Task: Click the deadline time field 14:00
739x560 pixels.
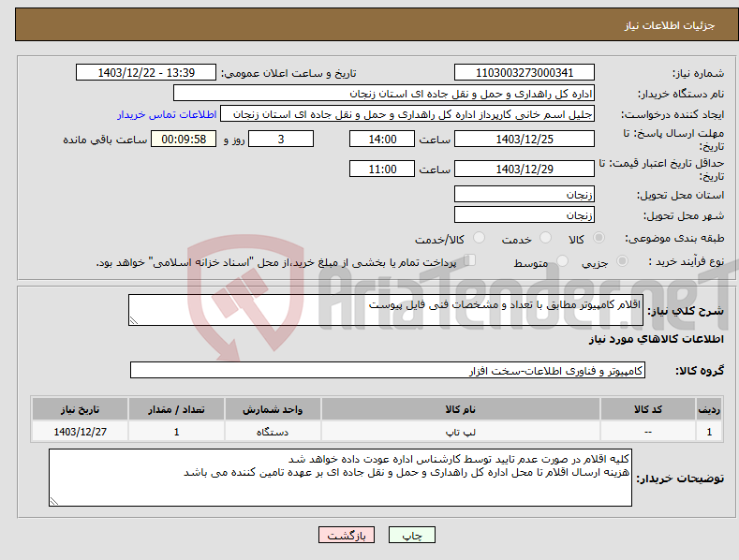Action: tap(382, 139)
